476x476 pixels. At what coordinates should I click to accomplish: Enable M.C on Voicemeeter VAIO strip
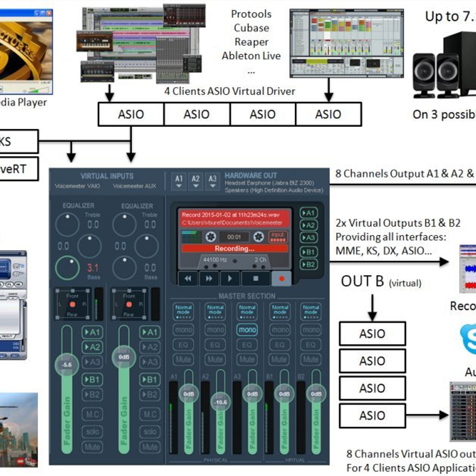[93, 414]
